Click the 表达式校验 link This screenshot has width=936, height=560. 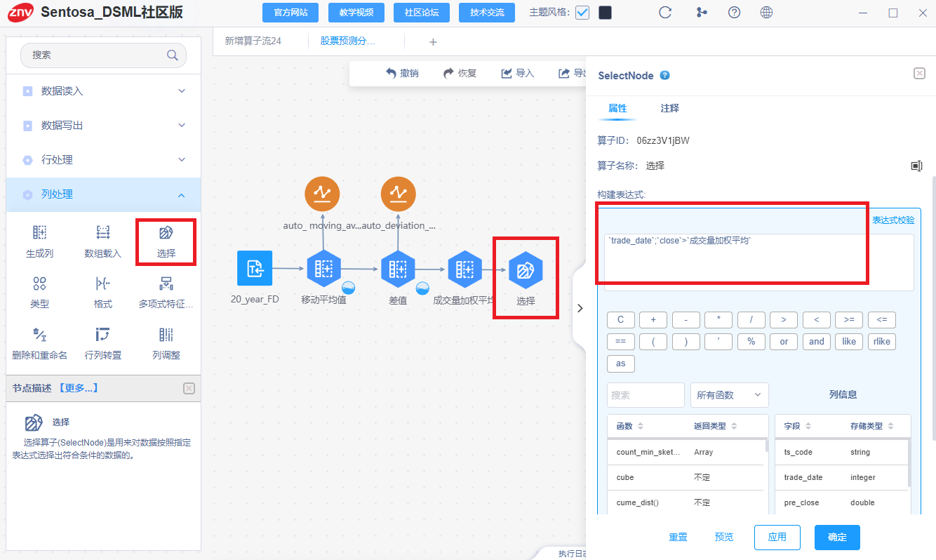pos(893,220)
